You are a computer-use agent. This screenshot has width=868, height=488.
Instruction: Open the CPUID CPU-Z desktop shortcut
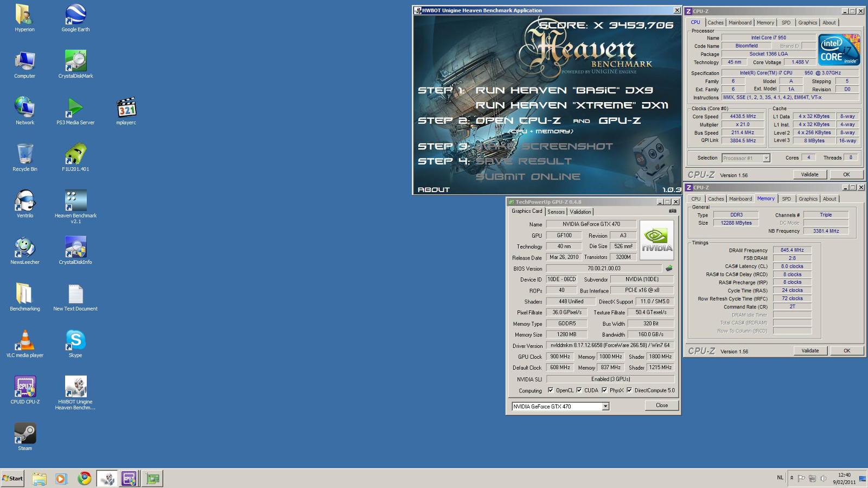coord(24,391)
